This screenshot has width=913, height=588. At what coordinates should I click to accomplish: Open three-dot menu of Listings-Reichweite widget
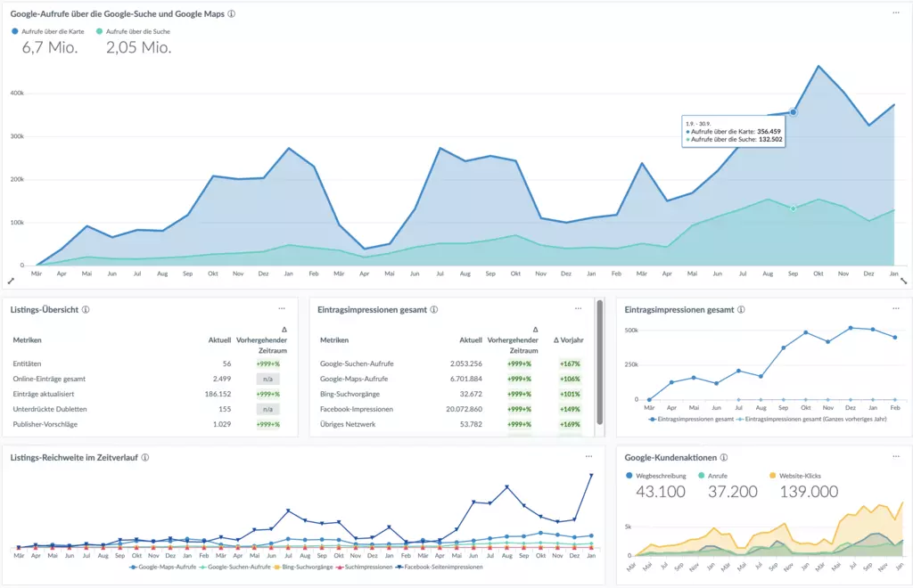(589, 457)
